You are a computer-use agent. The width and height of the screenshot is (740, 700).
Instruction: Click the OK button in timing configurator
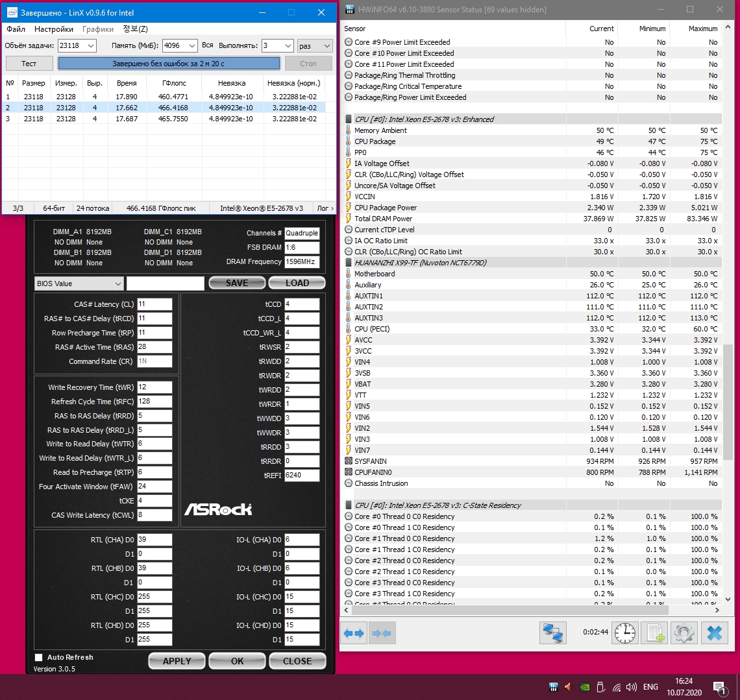coord(238,661)
